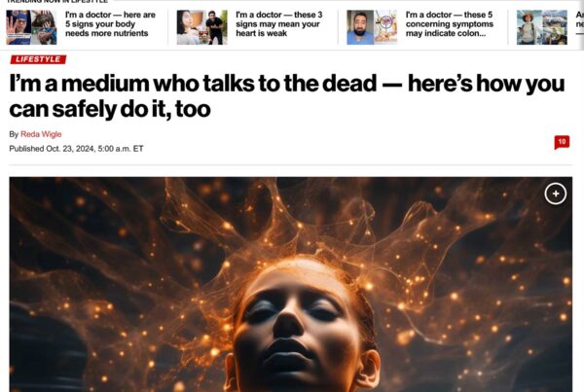Open author Reda Wigle's page
Screen dimensions: 584x392
41,134
